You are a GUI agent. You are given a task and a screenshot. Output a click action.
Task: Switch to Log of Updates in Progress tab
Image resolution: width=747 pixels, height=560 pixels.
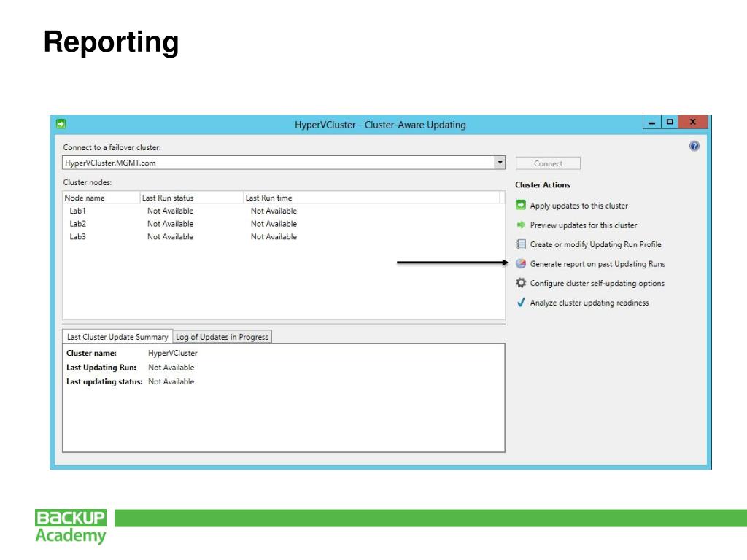pyautogui.click(x=222, y=337)
